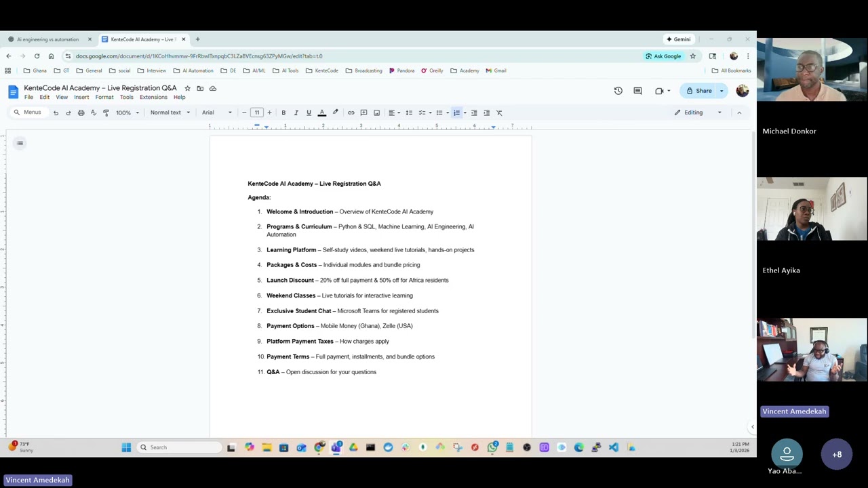
Task: Open line and paragraph spacing options
Action: coord(409,113)
